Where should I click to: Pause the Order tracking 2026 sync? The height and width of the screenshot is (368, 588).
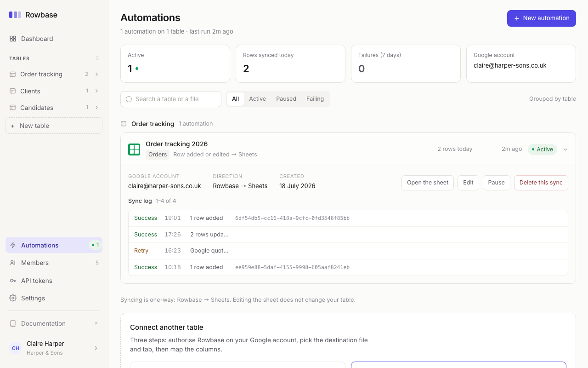pyautogui.click(x=496, y=183)
